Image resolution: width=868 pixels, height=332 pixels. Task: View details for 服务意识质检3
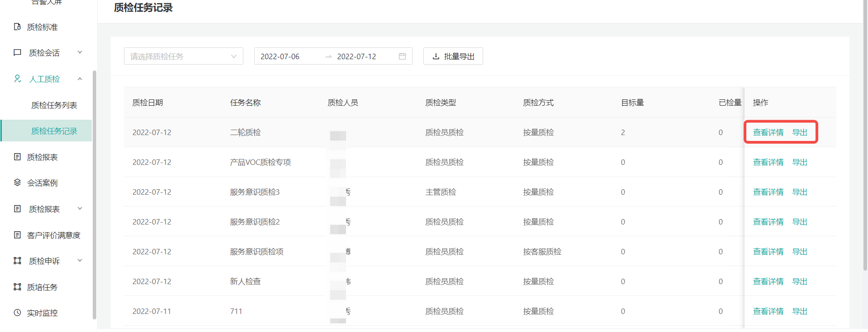pyautogui.click(x=768, y=192)
